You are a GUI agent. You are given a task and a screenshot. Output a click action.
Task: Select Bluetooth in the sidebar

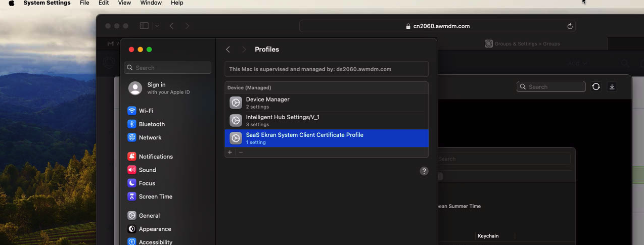(151, 124)
